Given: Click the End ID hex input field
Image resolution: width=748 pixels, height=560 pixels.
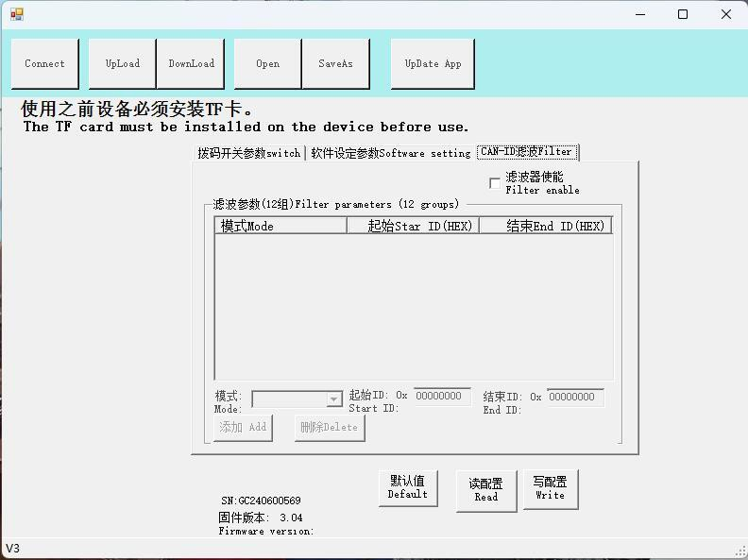Looking at the screenshot, I should [x=574, y=398].
